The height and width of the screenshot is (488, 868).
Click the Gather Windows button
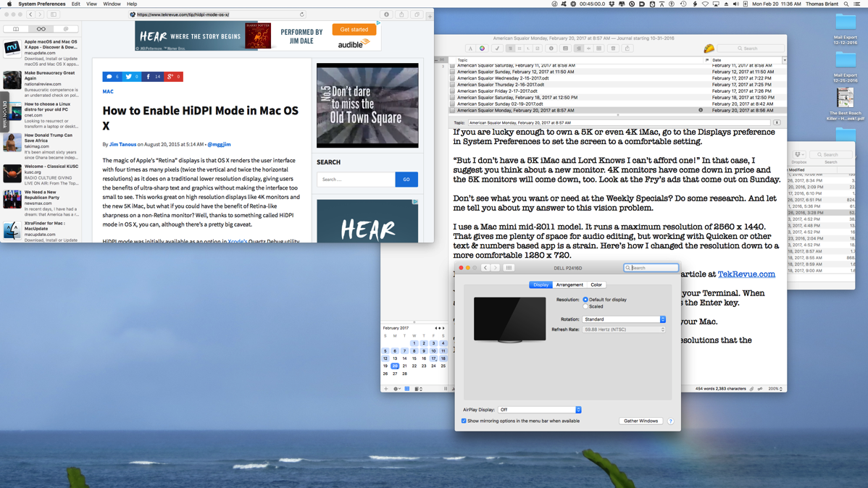point(640,421)
